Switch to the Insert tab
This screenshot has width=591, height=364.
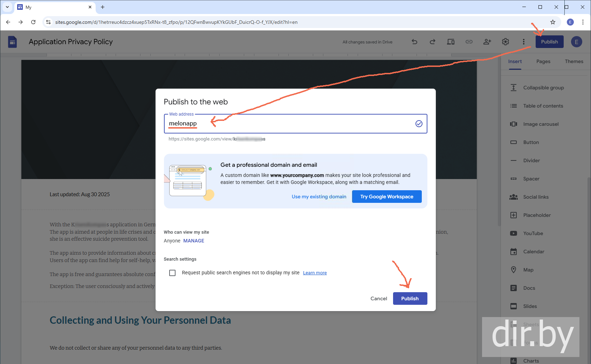pos(515,62)
